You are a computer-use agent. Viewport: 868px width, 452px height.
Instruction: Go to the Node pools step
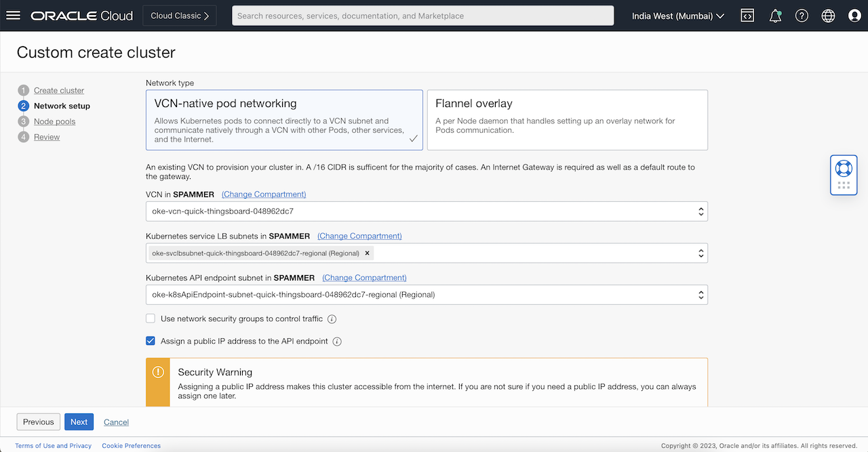54,121
